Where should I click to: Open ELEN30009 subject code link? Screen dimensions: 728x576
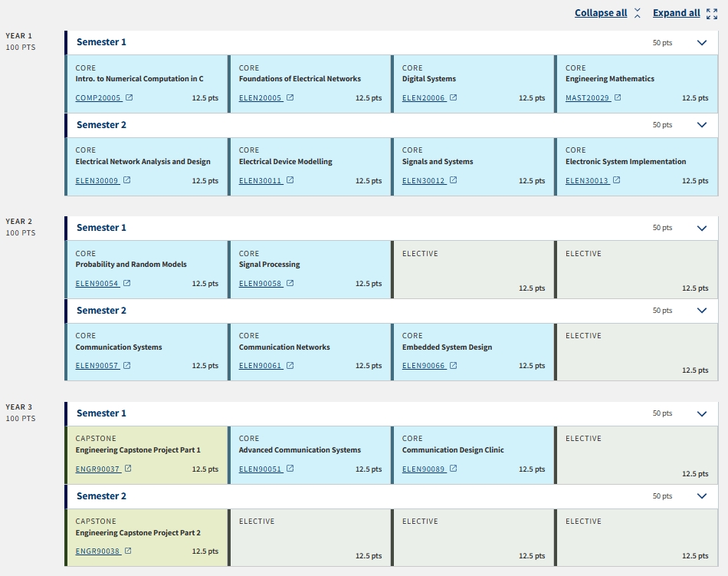tap(97, 181)
